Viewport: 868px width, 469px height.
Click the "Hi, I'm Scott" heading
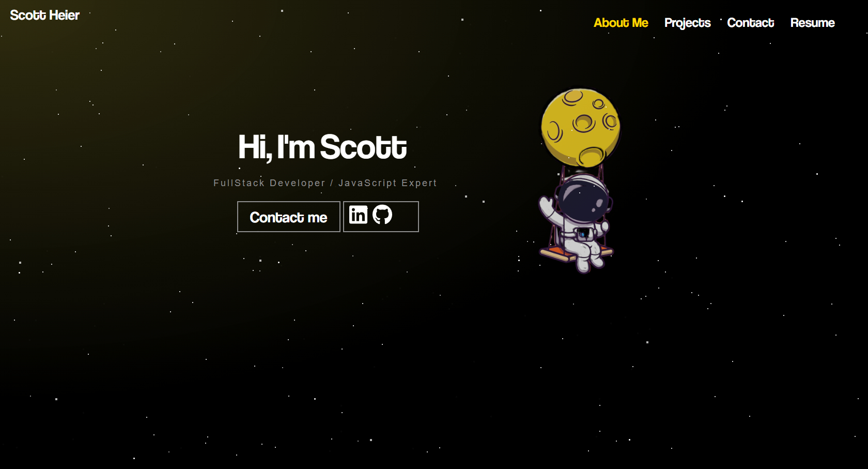[x=322, y=147]
